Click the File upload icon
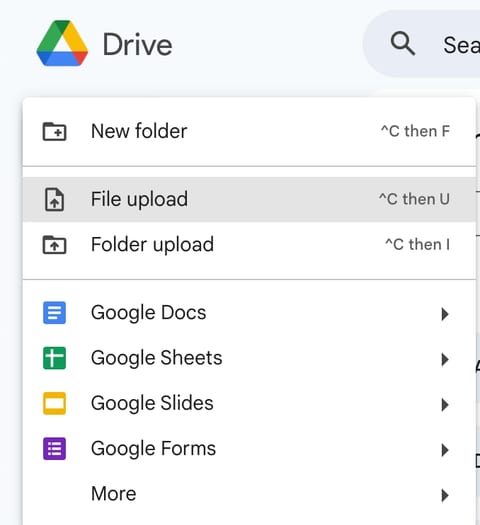 coord(55,200)
